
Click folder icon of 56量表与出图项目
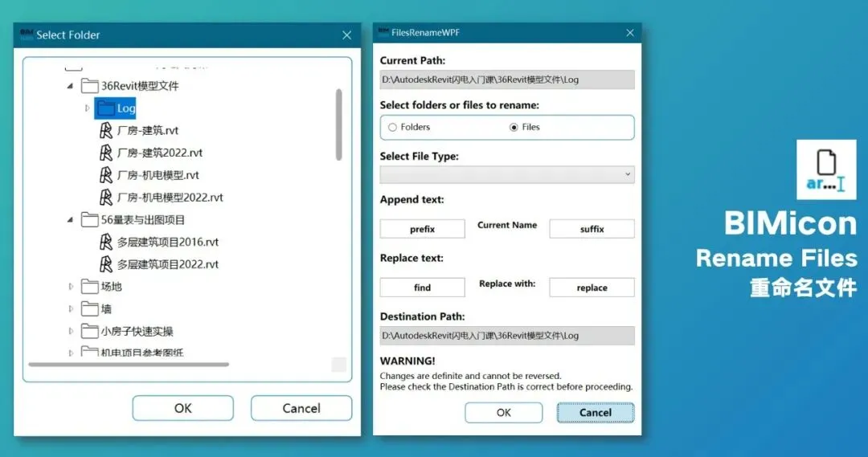click(x=90, y=219)
